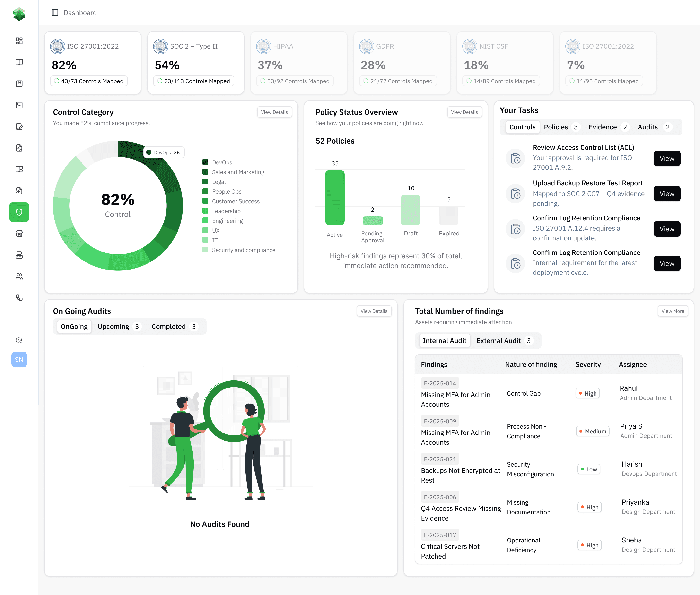Switch findings to External Audit
This screenshot has height=595, width=700.
[499, 340]
